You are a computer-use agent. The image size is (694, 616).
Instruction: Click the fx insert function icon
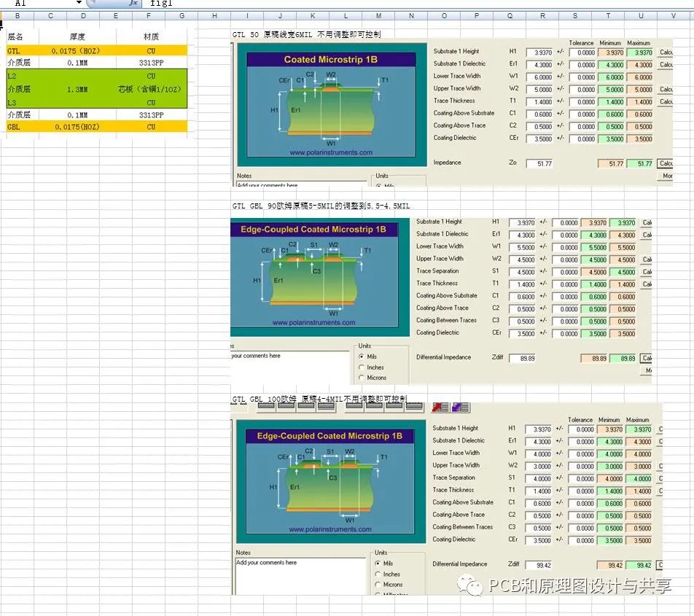(133, 3)
